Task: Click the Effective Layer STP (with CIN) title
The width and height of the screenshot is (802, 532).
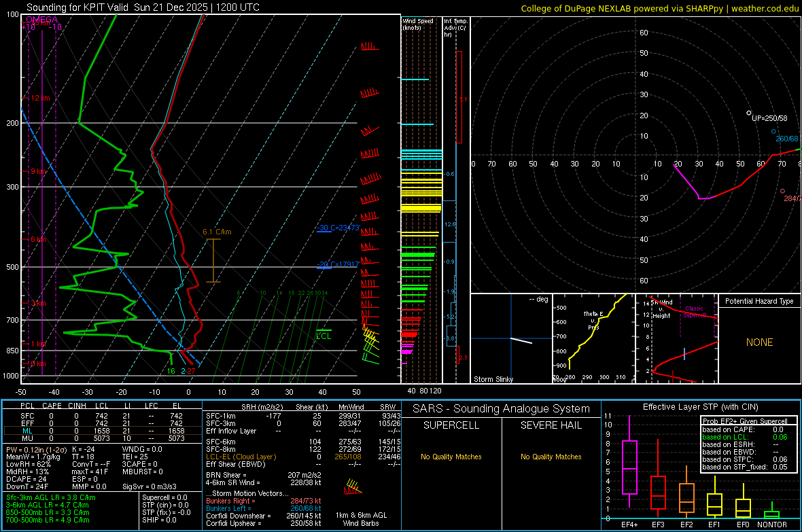Action: coord(700,407)
